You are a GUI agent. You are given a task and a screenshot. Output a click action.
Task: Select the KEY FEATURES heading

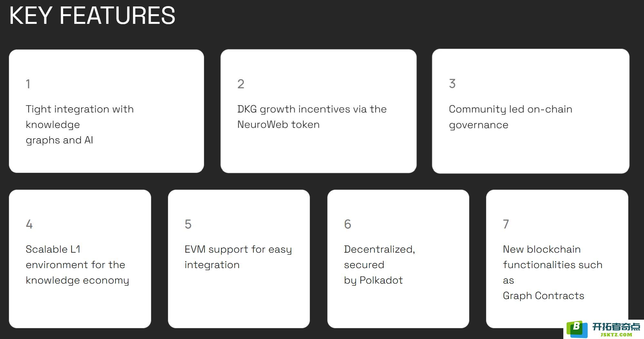click(92, 15)
